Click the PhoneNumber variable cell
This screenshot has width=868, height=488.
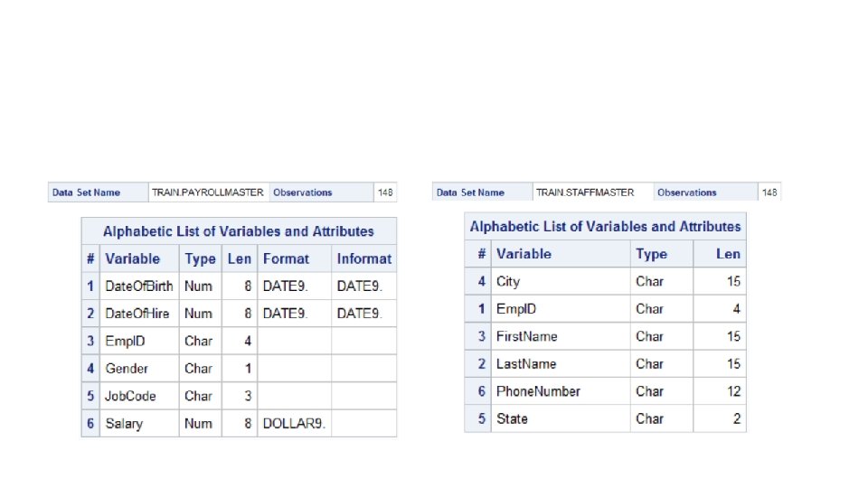pos(561,391)
